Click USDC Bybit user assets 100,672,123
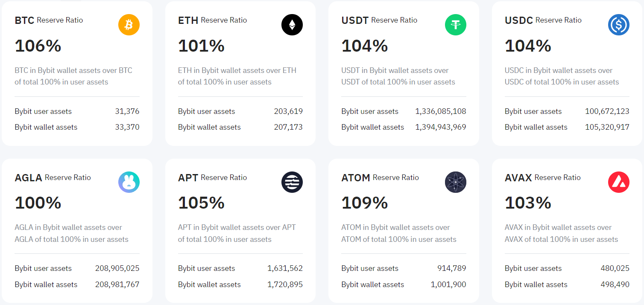 pyautogui.click(x=607, y=111)
